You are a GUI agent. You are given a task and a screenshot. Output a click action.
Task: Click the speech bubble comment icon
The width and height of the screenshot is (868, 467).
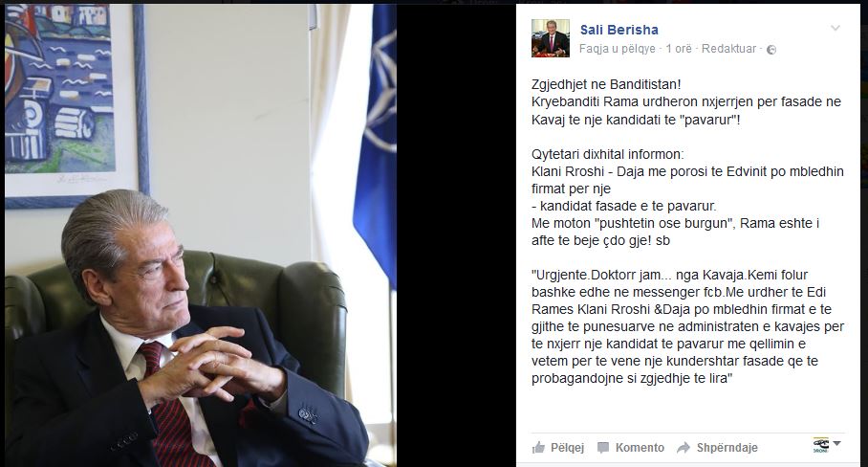tap(603, 448)
